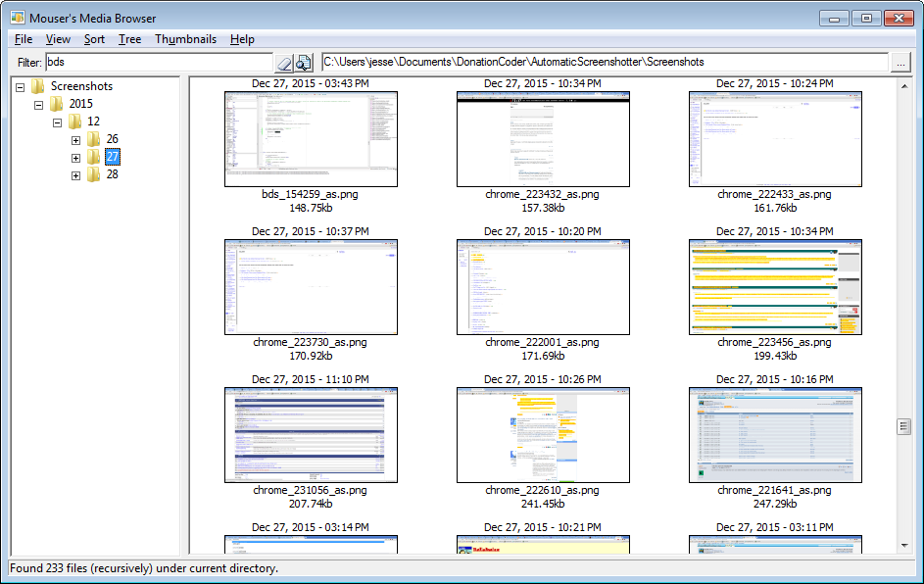Open the View menu

pos(58,39)
